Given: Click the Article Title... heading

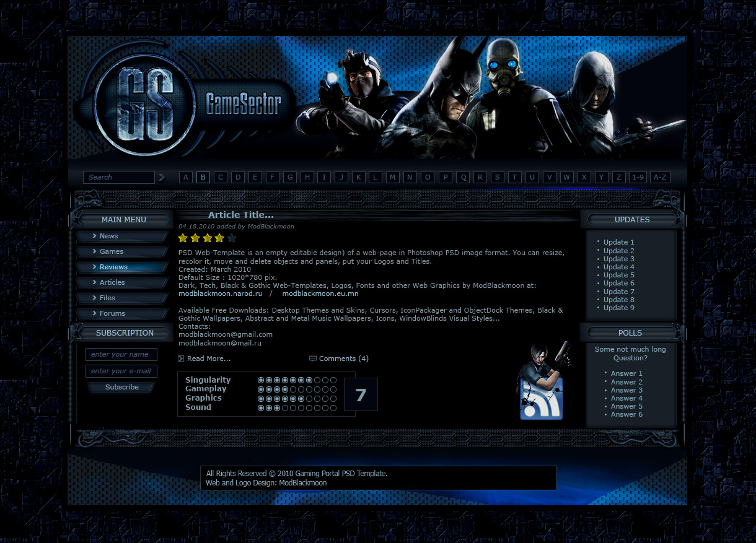Looking at the screenshot, I should [x=241, y=215].
